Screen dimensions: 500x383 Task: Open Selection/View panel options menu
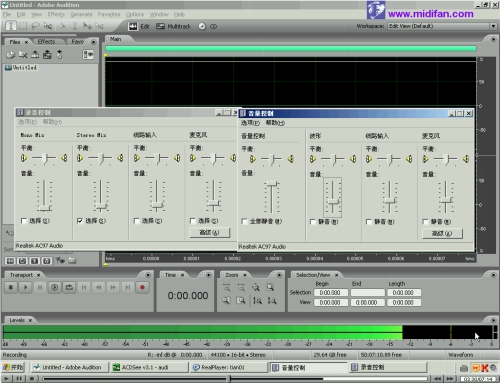(493, 275)
